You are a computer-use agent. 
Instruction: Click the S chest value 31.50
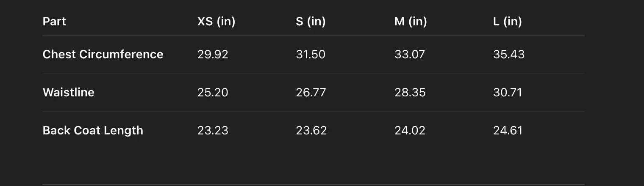[311, 55]
